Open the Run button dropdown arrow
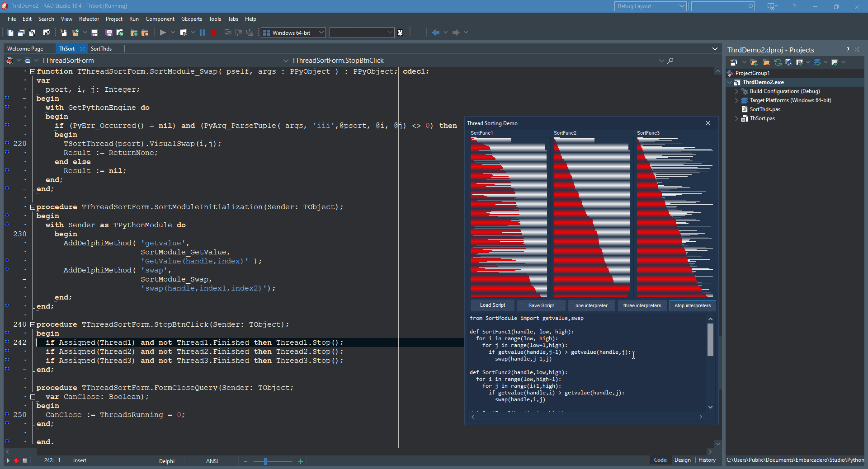 point(173,33)
